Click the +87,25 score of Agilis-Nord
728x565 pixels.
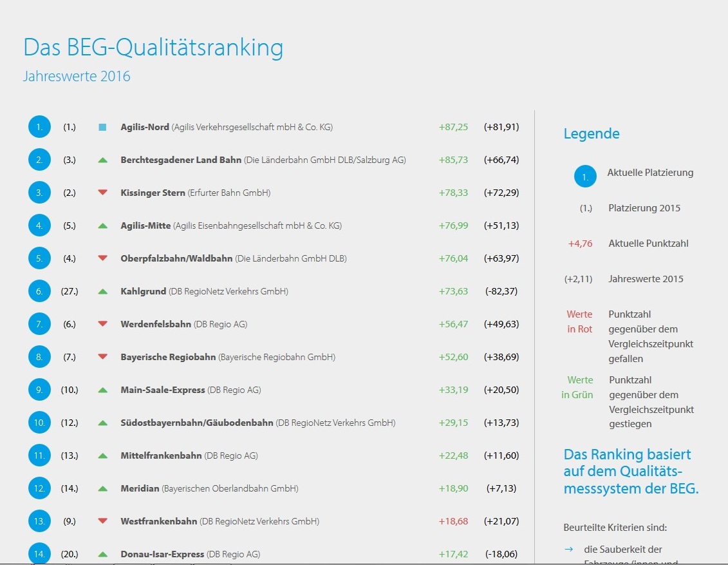pyautogui.click(x=454, y=127)
